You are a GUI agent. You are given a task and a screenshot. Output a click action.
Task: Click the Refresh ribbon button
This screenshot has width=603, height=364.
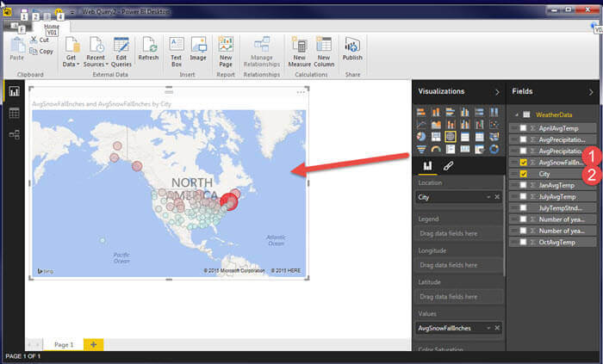[148, 49]
